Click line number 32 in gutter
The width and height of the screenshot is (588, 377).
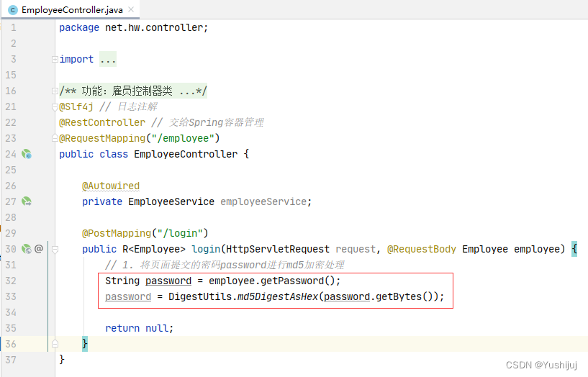[11, 281]
